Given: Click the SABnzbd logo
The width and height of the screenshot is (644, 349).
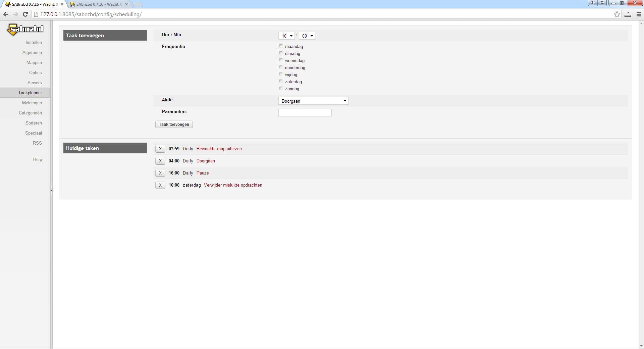Looking at the screenshot, I should (25, 29).
